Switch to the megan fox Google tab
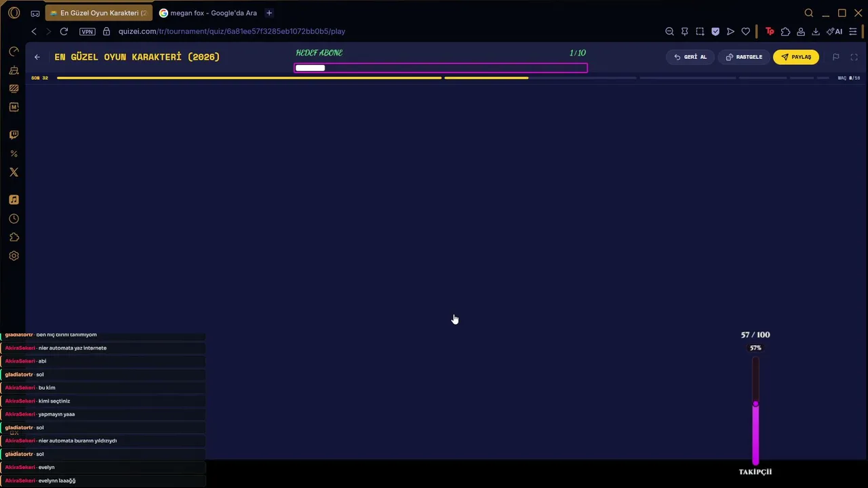This screenshot has width=868, height=488. (x=208, y=13)
